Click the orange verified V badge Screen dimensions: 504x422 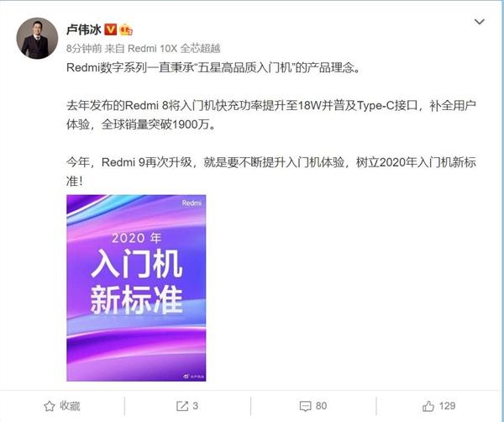pos(110,29)
